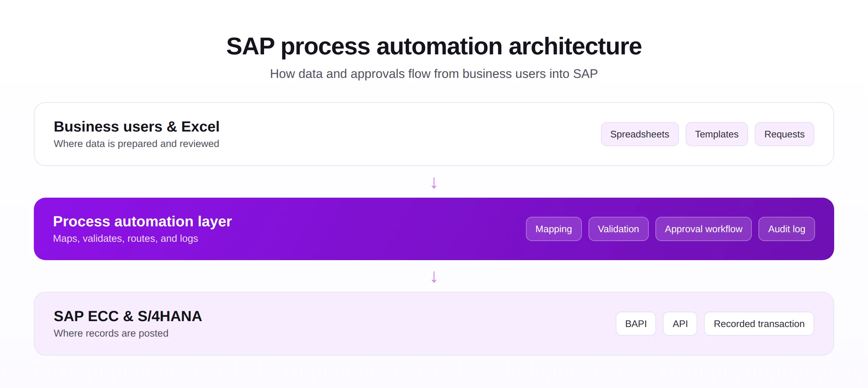Image resolution: width=868 pixels, height=388 pixels.
Task: Select the BAPI chip
Action: point(636,324)
